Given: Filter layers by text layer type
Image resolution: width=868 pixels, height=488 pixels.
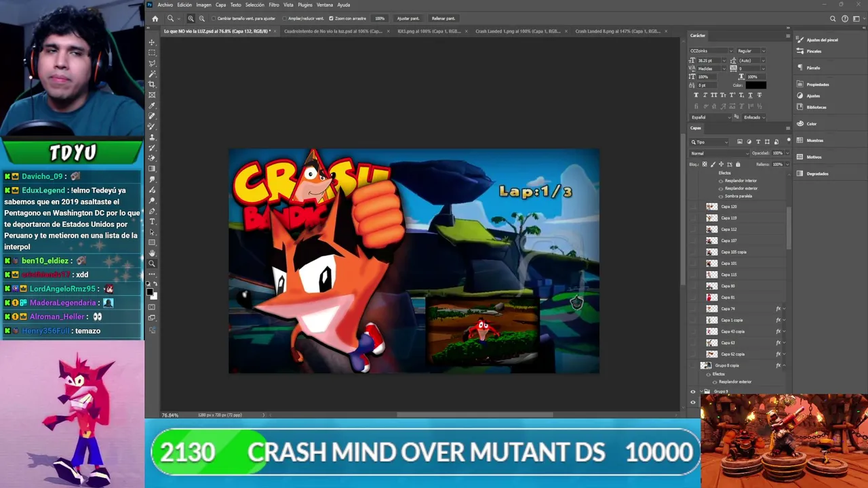Looking at the screenshot, I should pyautogui.click(x=758, y=142).
